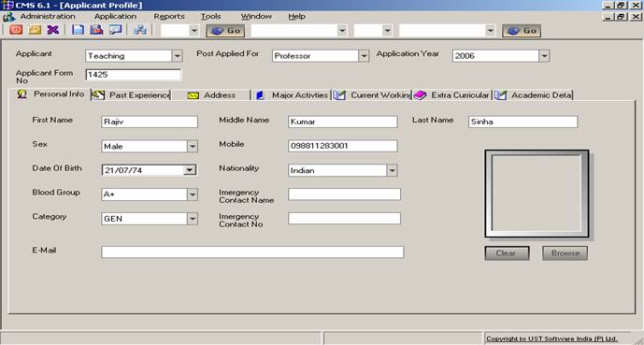644x345 pixels.
Task: Open the Application menu
Action: click(x=115, y=17)
